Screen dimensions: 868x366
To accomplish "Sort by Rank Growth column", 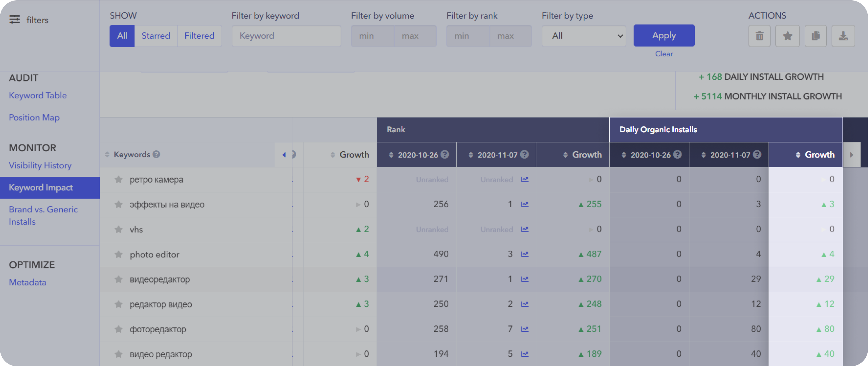I will tap(565, 155).
